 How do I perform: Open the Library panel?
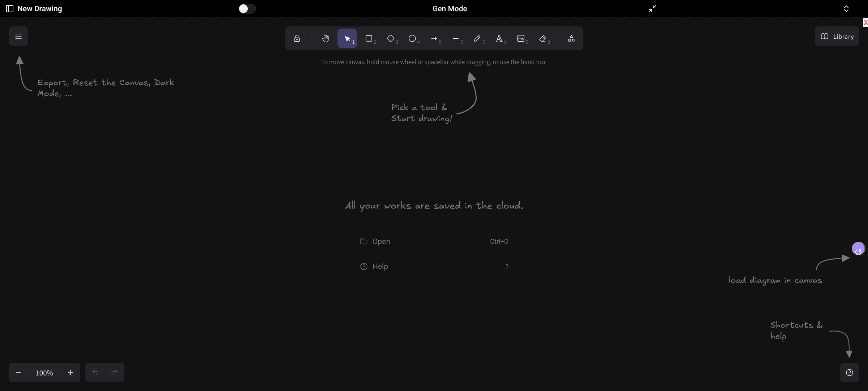coord(837,36)
